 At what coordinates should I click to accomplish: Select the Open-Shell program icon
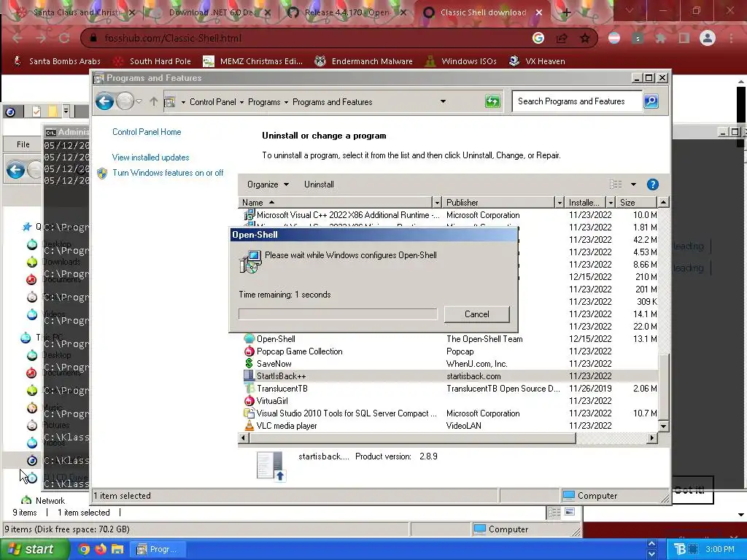tap(249, 338)
